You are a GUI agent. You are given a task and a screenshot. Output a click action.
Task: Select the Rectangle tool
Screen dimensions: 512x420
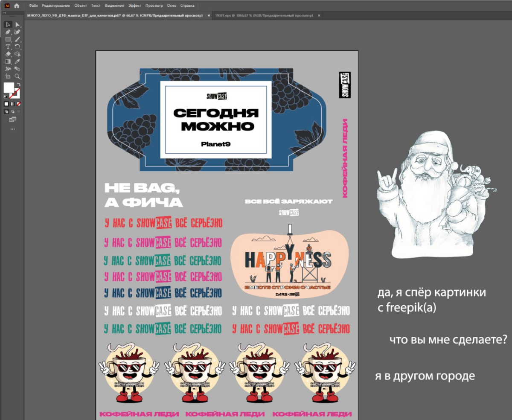tap(8, 39)
